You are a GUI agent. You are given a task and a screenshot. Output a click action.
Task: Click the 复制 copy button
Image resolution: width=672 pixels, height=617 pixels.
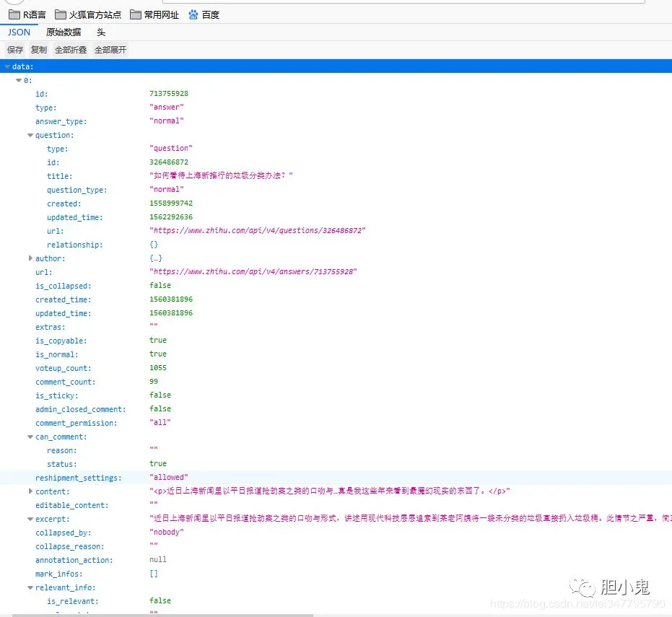38,50
